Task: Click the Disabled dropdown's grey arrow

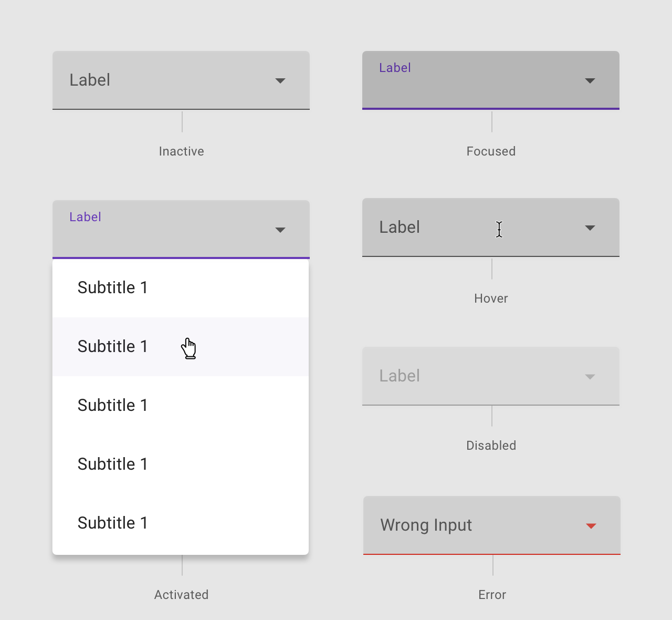Action: (590, 377)
